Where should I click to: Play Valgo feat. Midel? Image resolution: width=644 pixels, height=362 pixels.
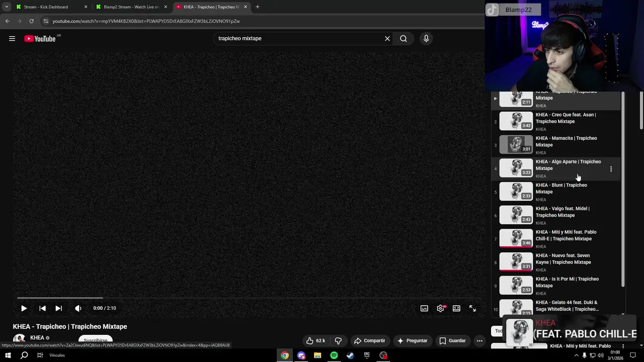[555, 215]
